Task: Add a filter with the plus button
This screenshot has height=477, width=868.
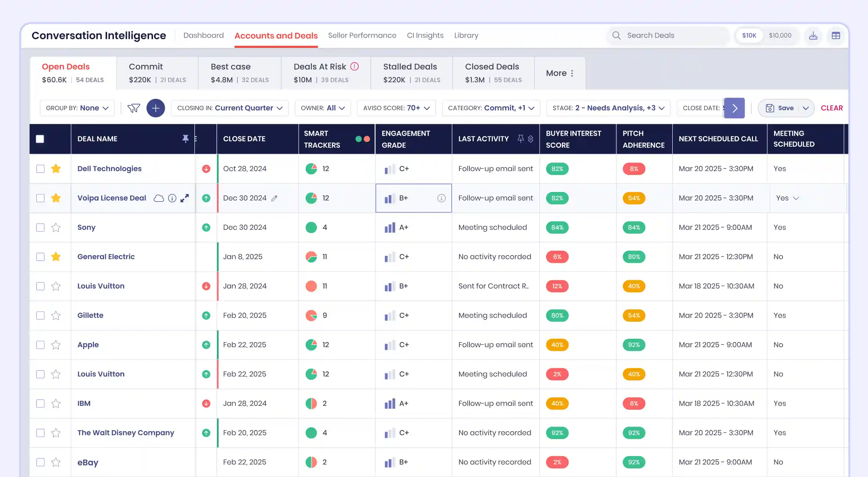Action: [156, 108]
